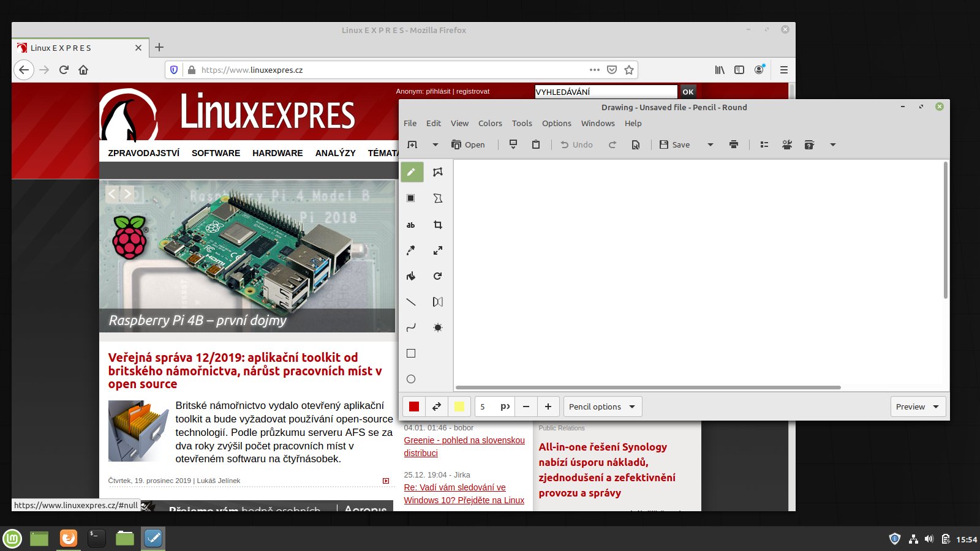
Task: Click the Drawing horizontal canvas scrollbar
Action: pyautogui.click(x=648, y=388)
